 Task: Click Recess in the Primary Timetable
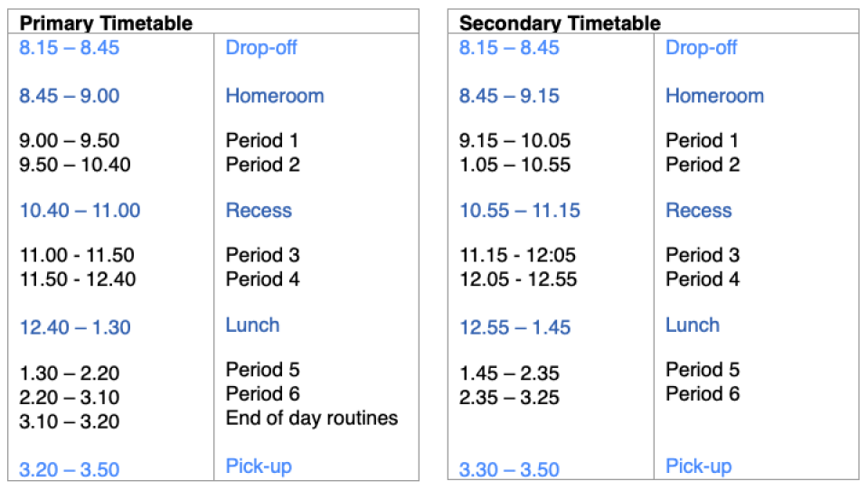pos(259,211)
